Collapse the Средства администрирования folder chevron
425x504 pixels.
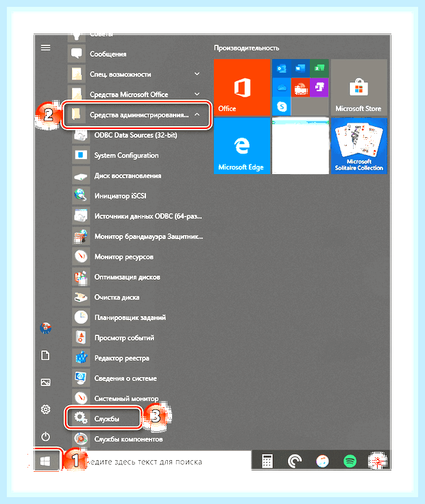(x=197, y=115)
